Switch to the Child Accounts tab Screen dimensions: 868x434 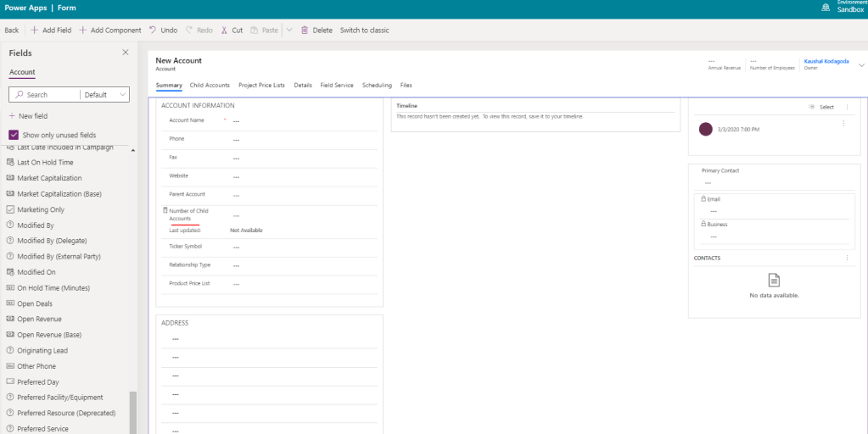[x=210, y=86]
